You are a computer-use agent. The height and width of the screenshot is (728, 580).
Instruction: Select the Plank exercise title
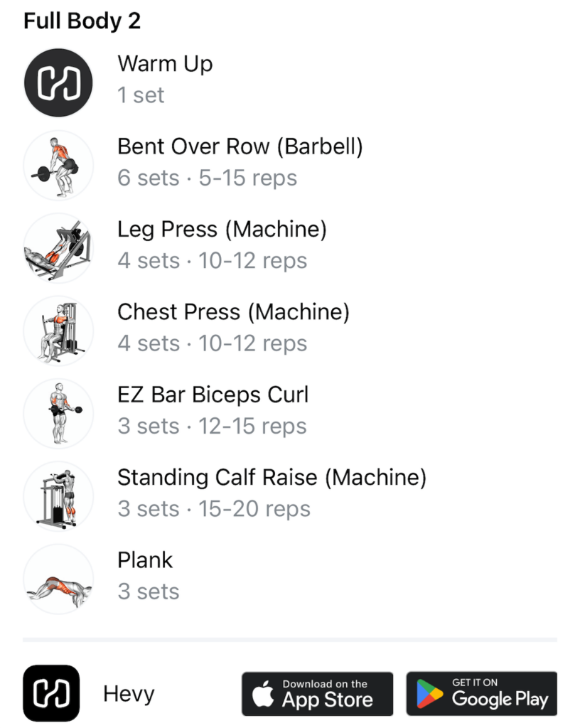point(145,560)
